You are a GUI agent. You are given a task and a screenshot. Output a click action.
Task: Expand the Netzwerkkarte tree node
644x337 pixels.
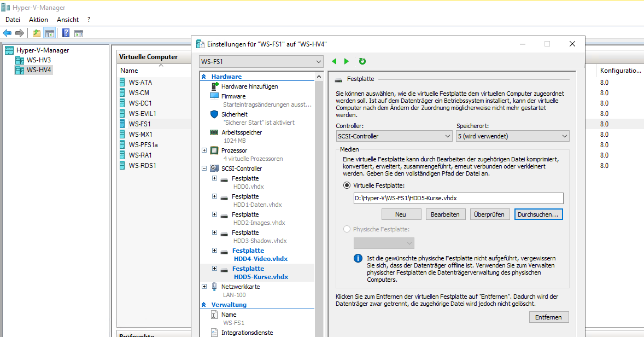point(204,287)
